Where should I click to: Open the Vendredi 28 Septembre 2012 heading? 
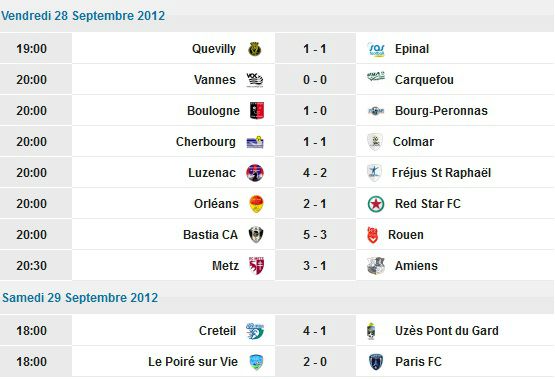83,16
